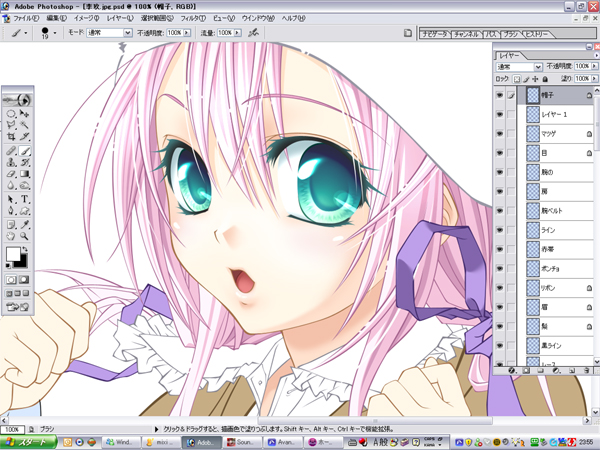Switch to Standard edit mode
The width and height of the screenshot is (600, 450).
tap(11, 280)
